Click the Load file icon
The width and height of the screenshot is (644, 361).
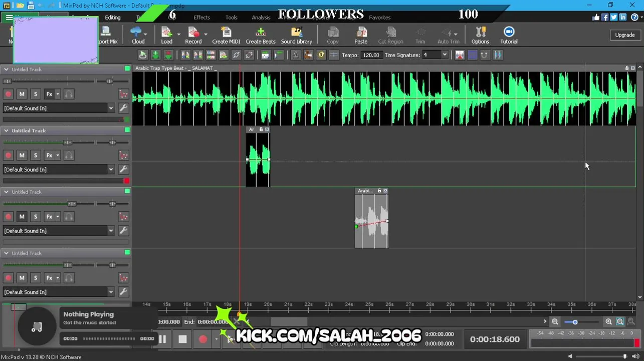click(x=166, y=35)
